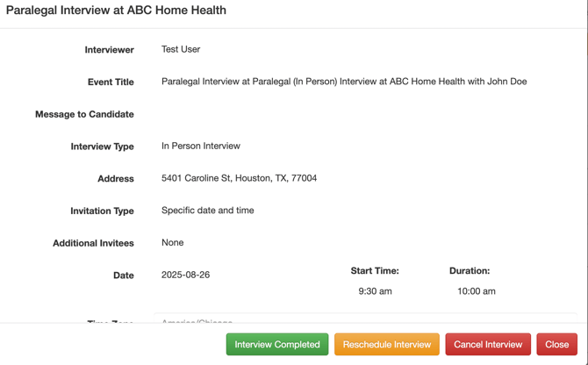Click the 9:30 am start time
This screenshot has height=365, width=588.
pyautogui.click(x=375, y=291)
